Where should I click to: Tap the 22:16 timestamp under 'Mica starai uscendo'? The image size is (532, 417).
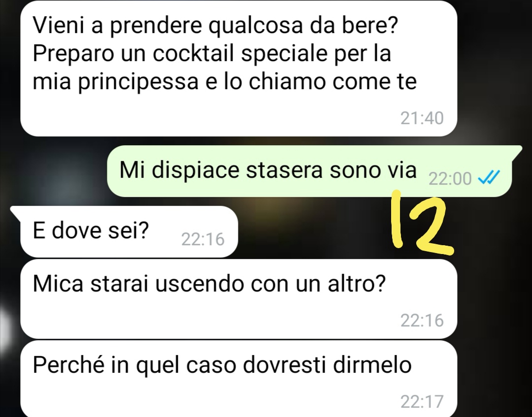coord(422,321)
